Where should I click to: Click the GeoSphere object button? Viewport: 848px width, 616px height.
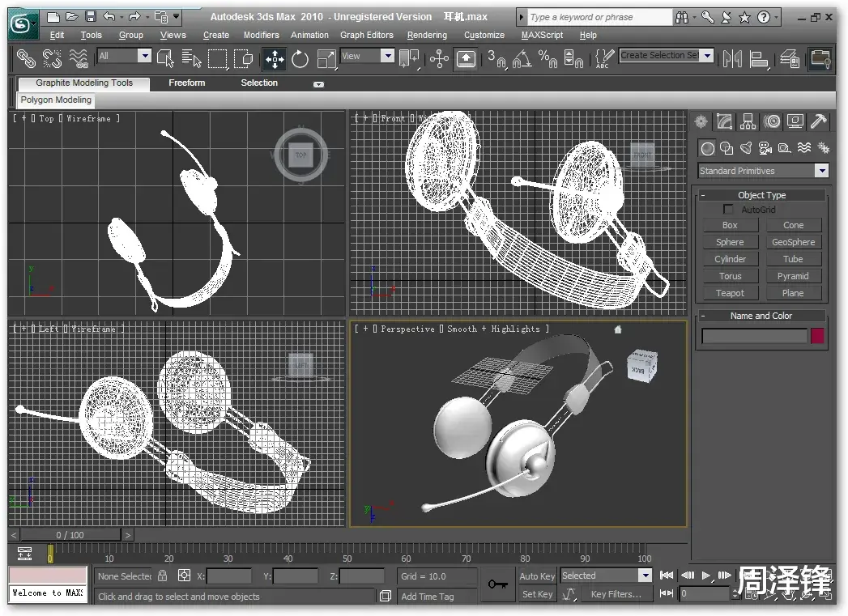(794, 242)
